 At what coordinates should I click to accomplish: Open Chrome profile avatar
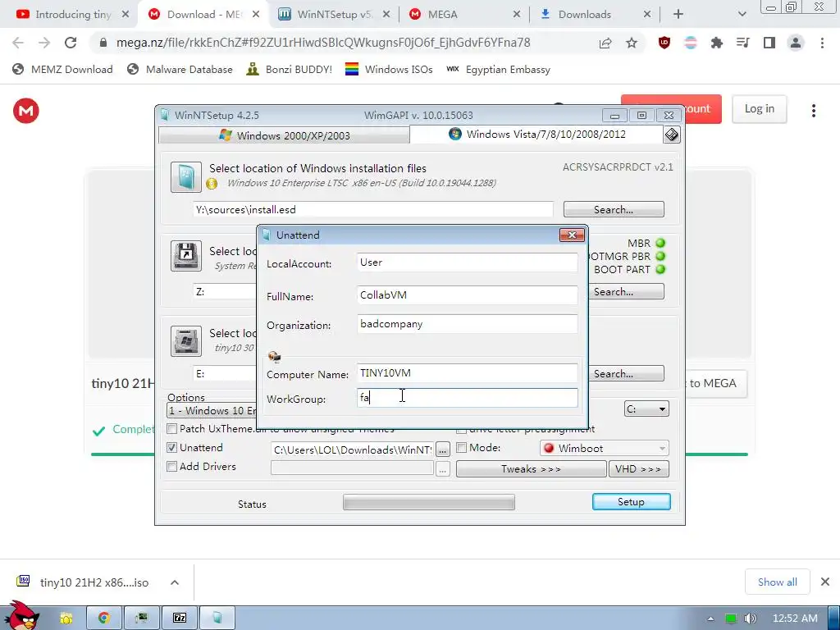pyautogui.click(x=796, y=43)
